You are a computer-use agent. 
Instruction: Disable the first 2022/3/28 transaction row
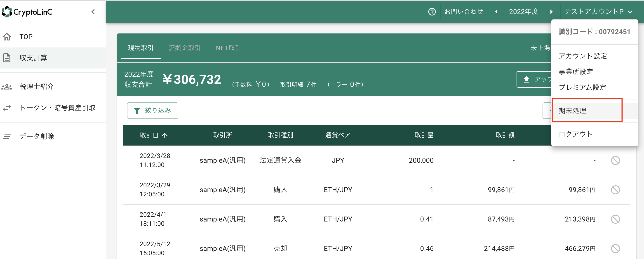pos(616,160)
